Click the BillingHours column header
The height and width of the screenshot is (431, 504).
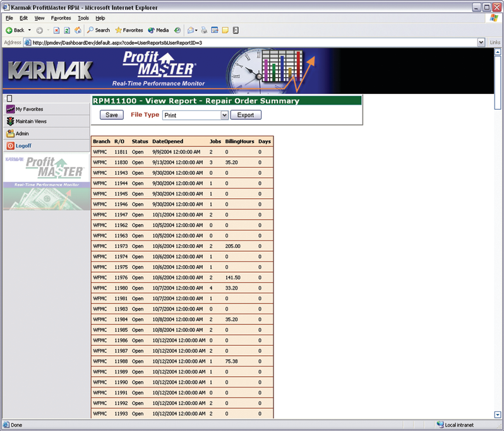239,141
